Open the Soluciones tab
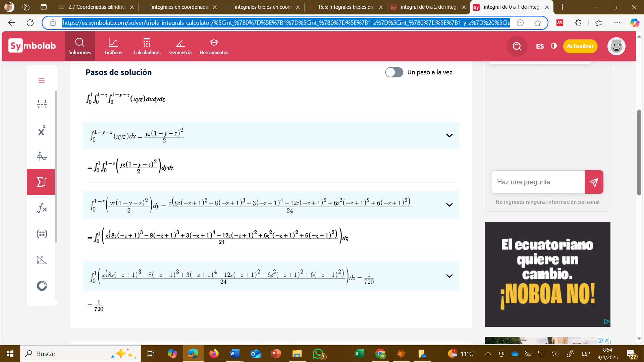 click(x=80, y=46)
